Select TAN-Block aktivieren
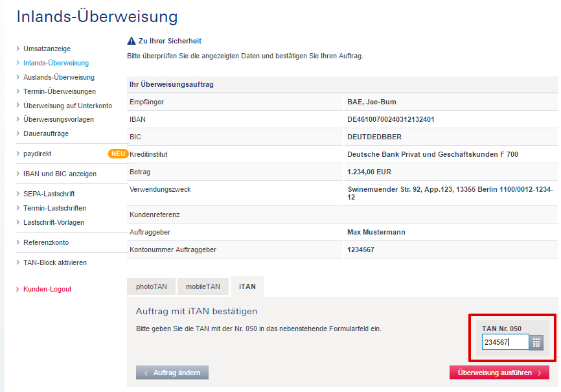Screen dimensions: 561x392 tap(54, 262)
